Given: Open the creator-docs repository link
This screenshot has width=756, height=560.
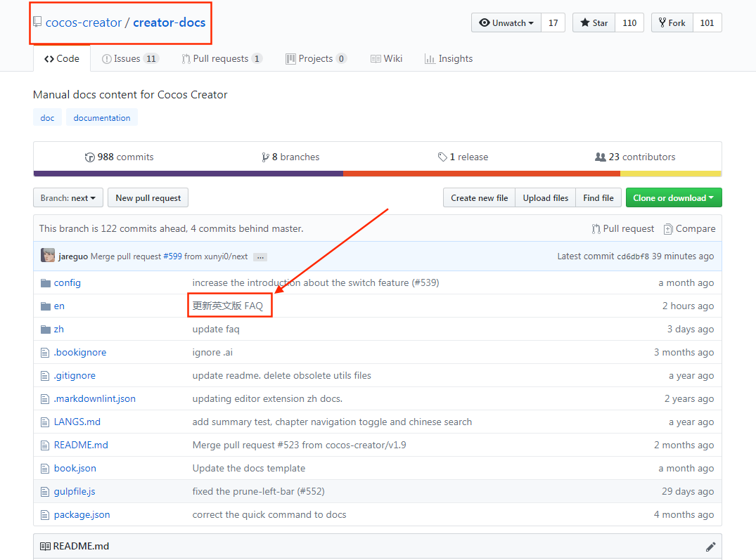Looking at the screenshot, I should pos(169,22).
